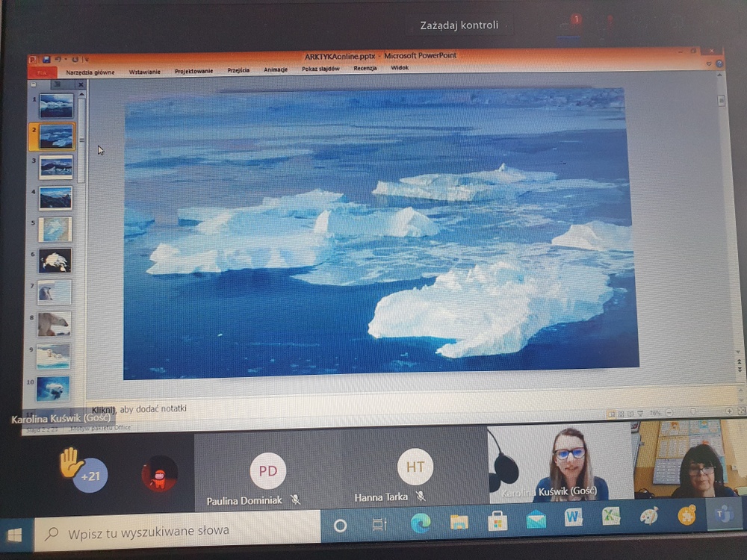Click the slide panel scroll up arrow

point(81,95)
